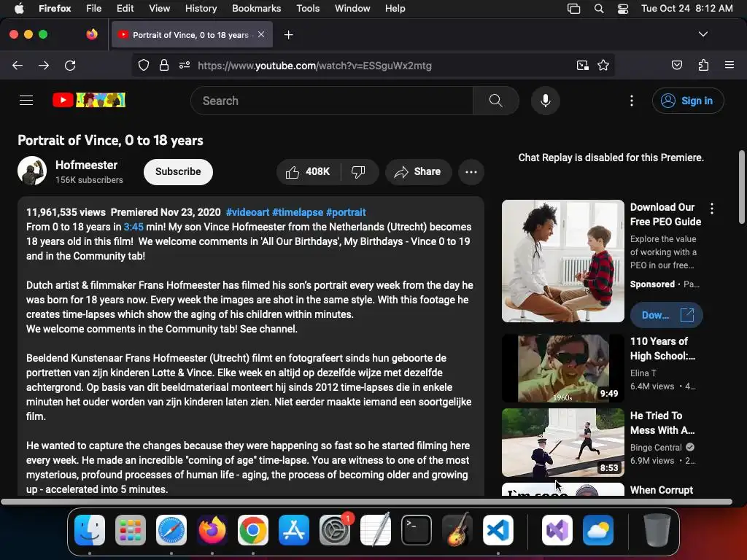The width and height of the screenshot is (747, 560).
Task: Open Firefox View pinned icon
Action: 92,34
